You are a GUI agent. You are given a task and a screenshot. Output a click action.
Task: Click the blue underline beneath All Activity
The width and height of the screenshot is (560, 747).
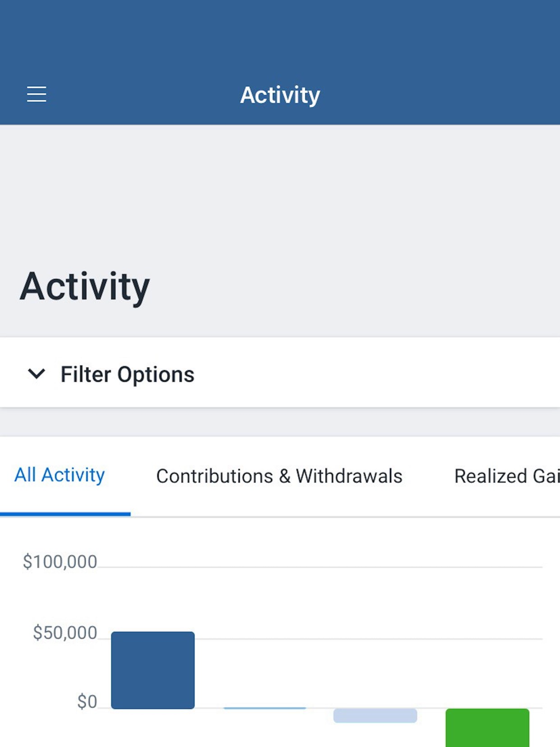coord(65,513)
